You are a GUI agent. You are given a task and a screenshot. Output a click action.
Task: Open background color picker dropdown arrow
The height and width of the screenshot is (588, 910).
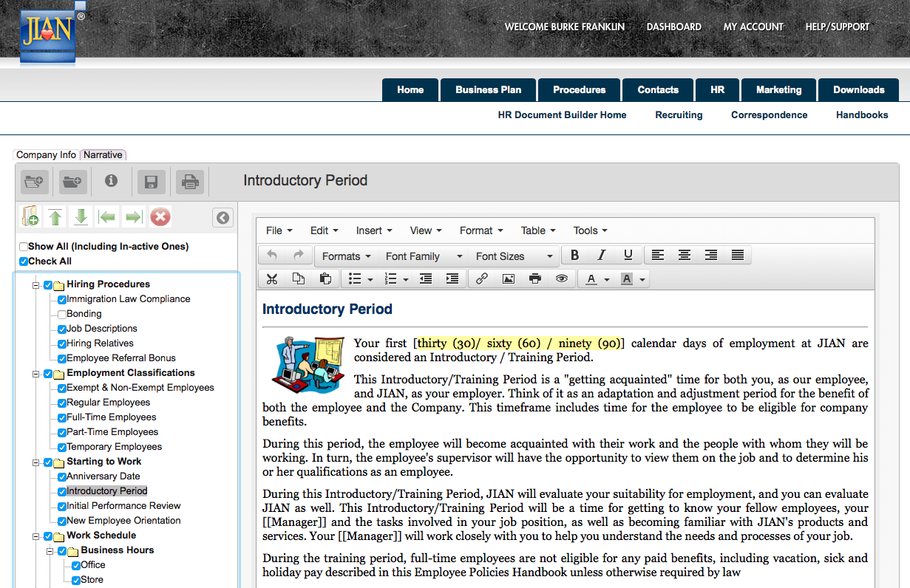pos(643,279)
